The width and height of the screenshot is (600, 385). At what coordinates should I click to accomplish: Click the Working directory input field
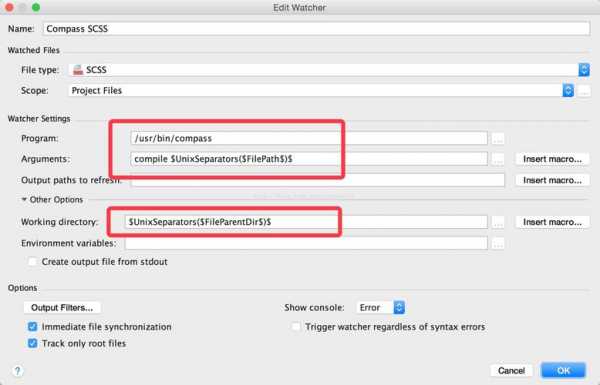(x=306, y=222)
